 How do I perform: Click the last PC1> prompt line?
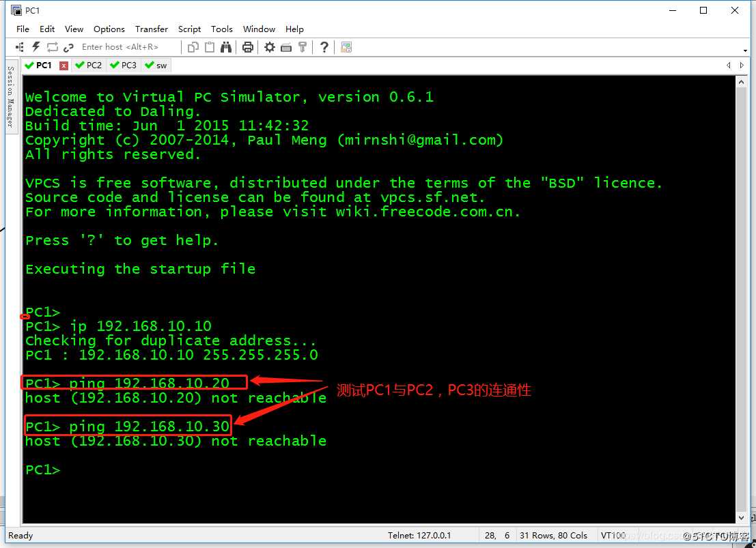coord(44,470)
